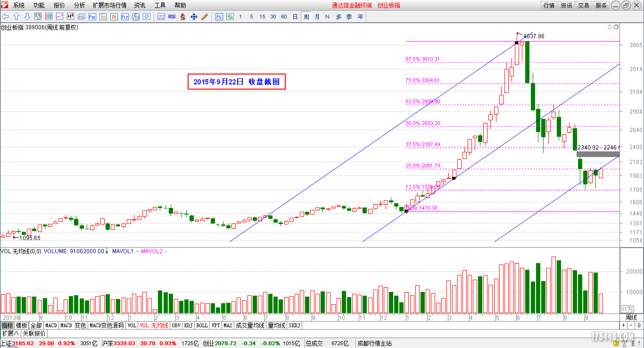Click 成都行情主站 in status bar
Screen dimensions: 644x348
pos(375,343)
